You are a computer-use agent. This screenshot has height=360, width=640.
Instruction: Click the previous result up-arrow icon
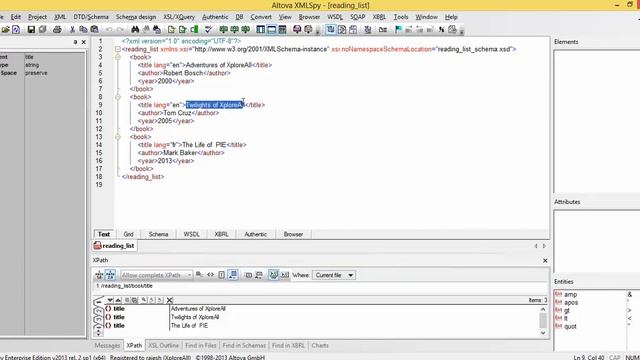pos(118,300)
